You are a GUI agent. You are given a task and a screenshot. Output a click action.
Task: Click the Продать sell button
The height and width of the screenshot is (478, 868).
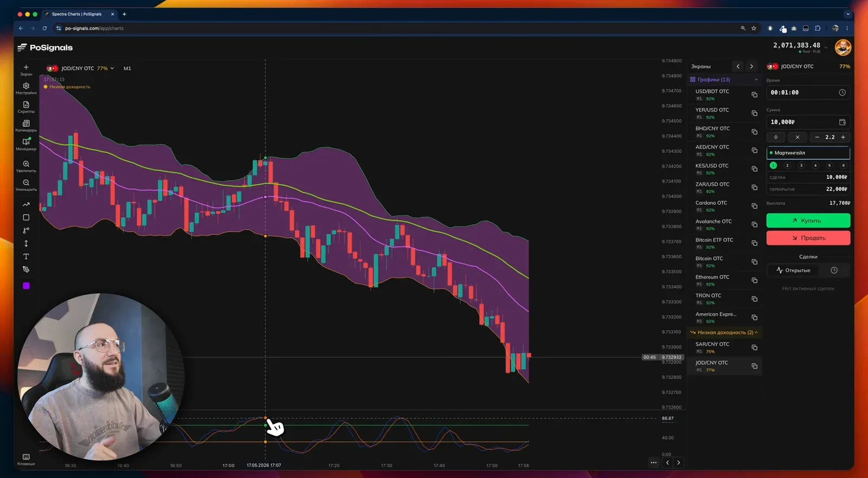tap(808, 238)
